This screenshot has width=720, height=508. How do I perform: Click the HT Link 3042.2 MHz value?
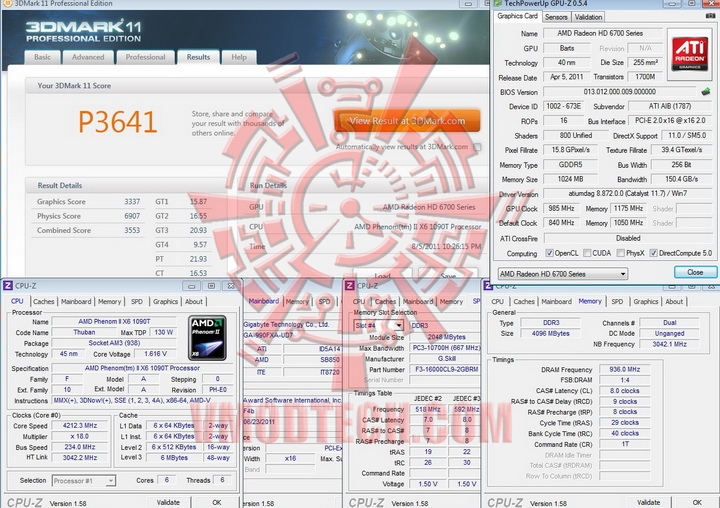(80, 457)
